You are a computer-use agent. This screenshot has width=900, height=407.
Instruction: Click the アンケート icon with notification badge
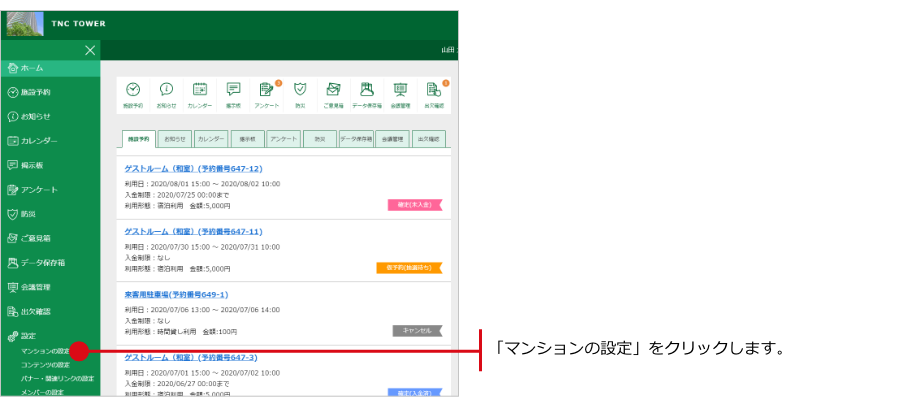[267, 92]
